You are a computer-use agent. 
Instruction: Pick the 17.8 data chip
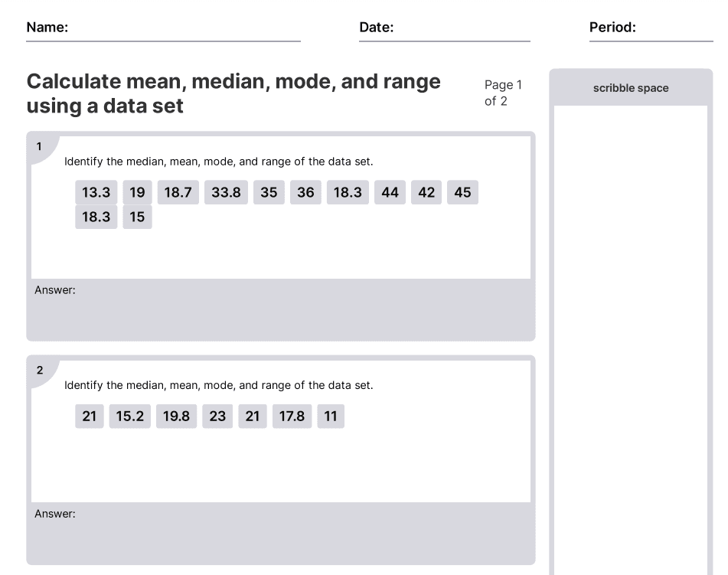click(292, 417)
